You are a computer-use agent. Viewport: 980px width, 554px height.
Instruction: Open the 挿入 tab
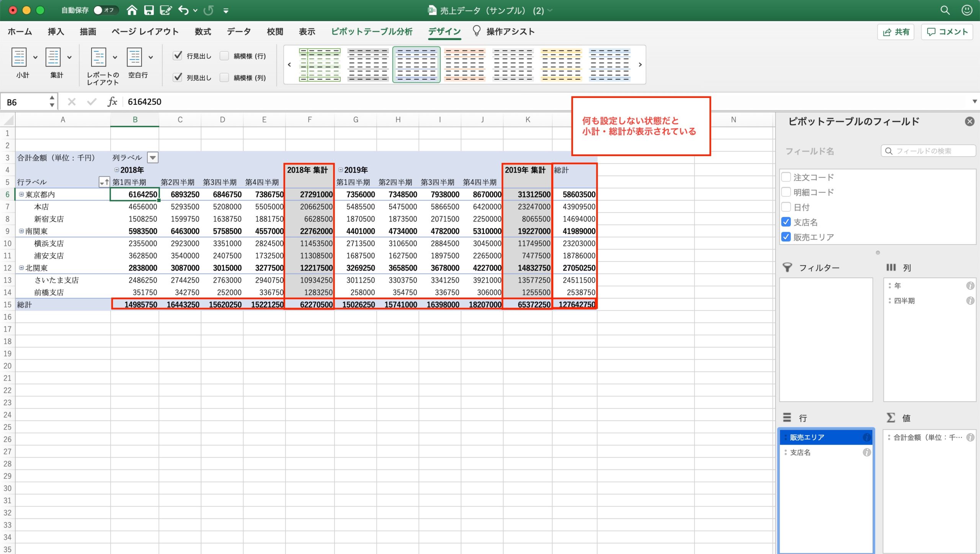pyautogui.click(x=56, y=32)
